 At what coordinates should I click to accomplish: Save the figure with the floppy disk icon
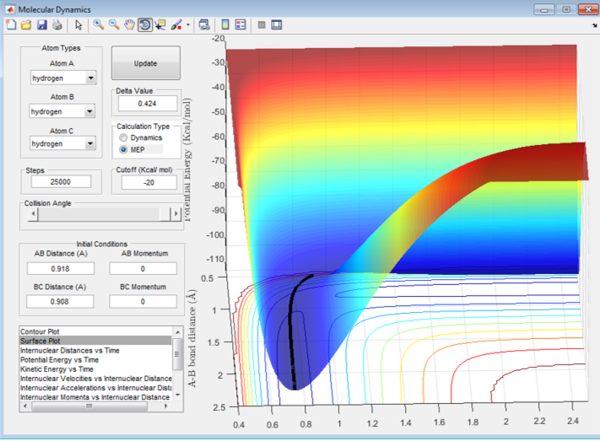coord(41,23)
